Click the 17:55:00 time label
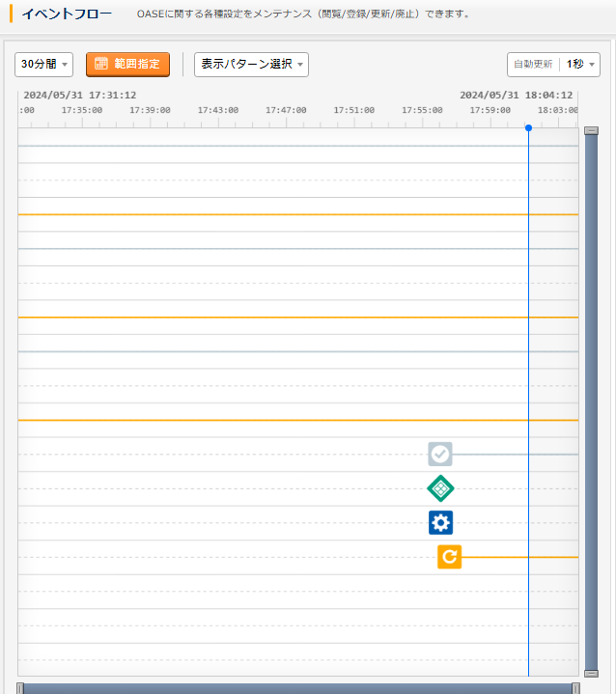Image resolution: width=616 pixels, height=694 pixels. coord(422,110)
